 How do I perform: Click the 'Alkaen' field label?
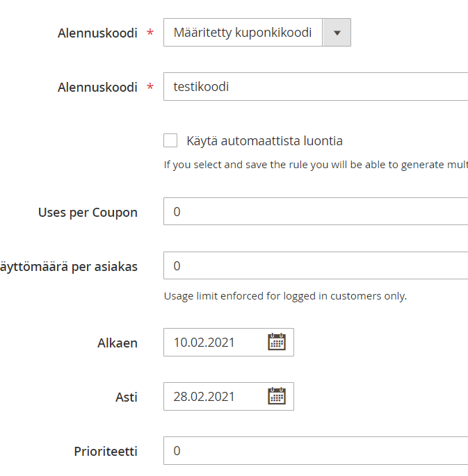(x=117, y=343)
